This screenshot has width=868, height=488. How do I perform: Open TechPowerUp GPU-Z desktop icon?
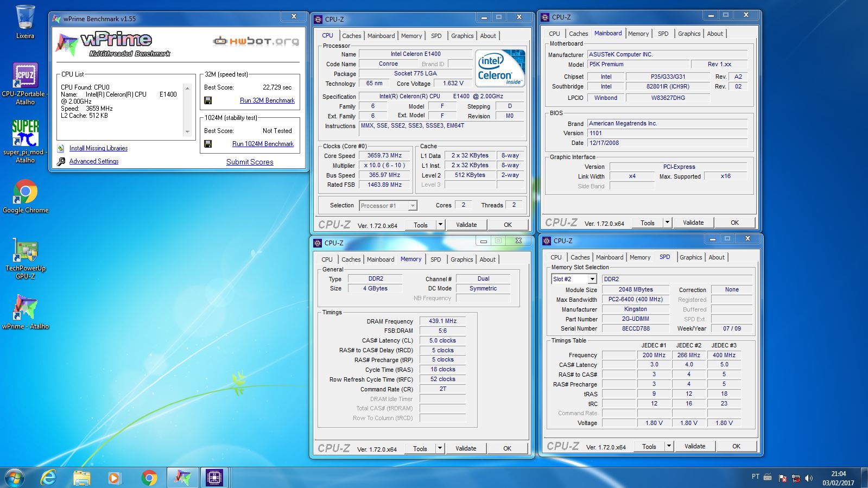pyautogui.click(x=25, y=258)
